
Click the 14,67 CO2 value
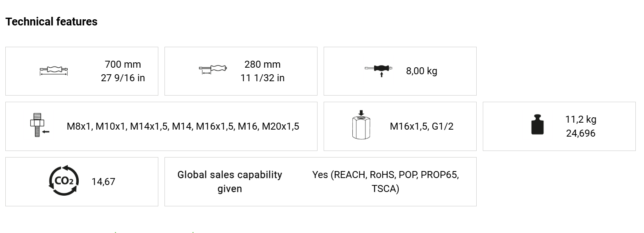(103, 182)
